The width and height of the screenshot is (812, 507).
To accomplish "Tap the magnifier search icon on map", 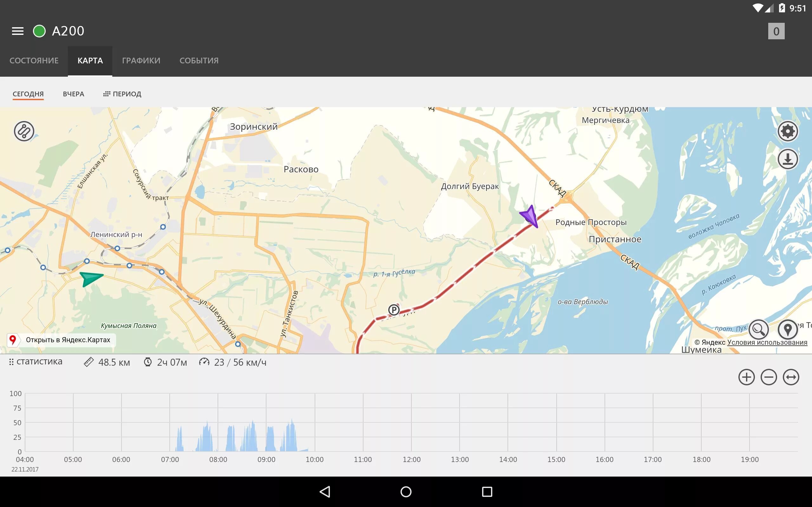I will 758,329.
